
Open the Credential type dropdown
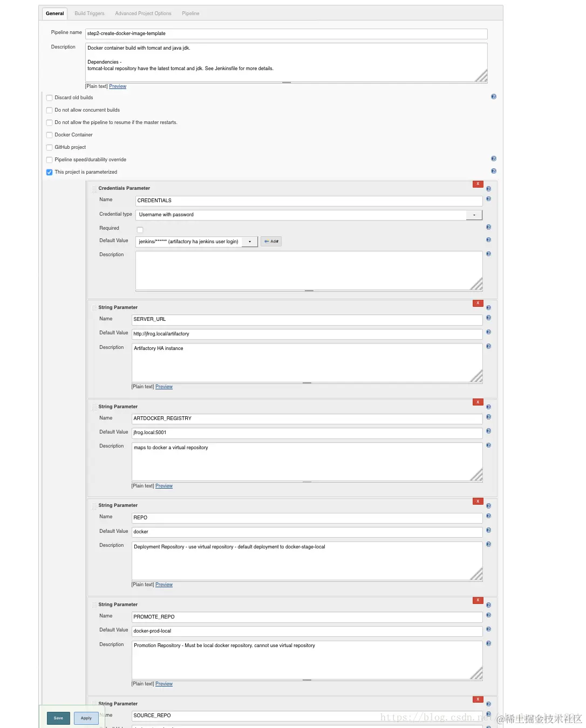coord(309,215)
